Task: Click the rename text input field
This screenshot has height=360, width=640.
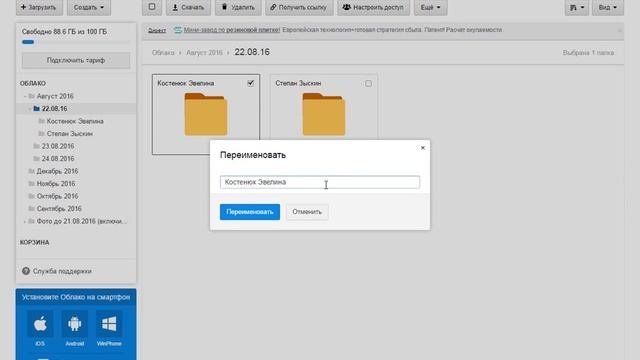Action: click(320, 182)
